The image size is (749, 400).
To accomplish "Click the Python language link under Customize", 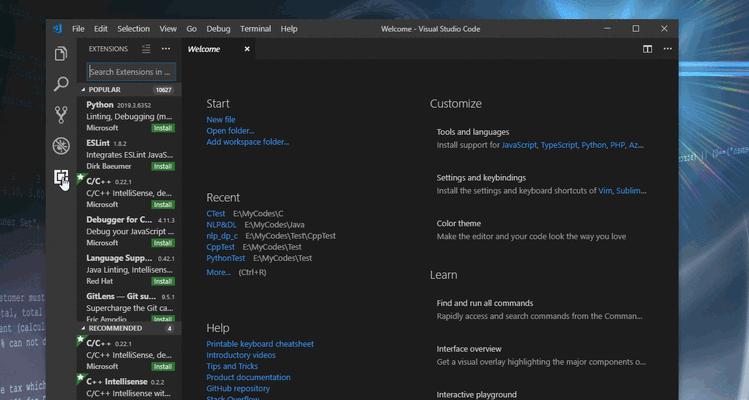I will tap(594, 145).
